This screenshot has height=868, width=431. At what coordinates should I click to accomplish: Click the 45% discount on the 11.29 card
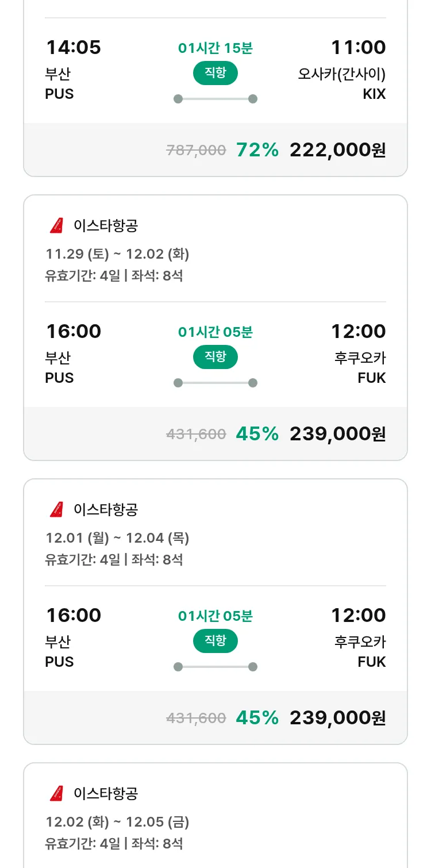point(257,434)
